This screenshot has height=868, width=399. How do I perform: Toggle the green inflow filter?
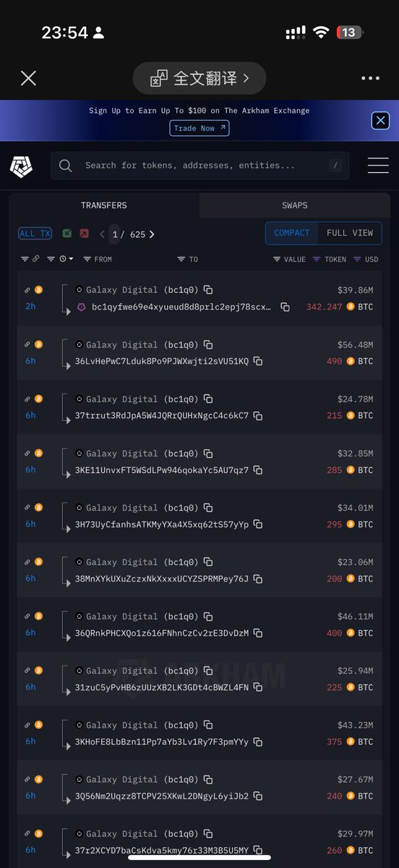coord(67,234)
